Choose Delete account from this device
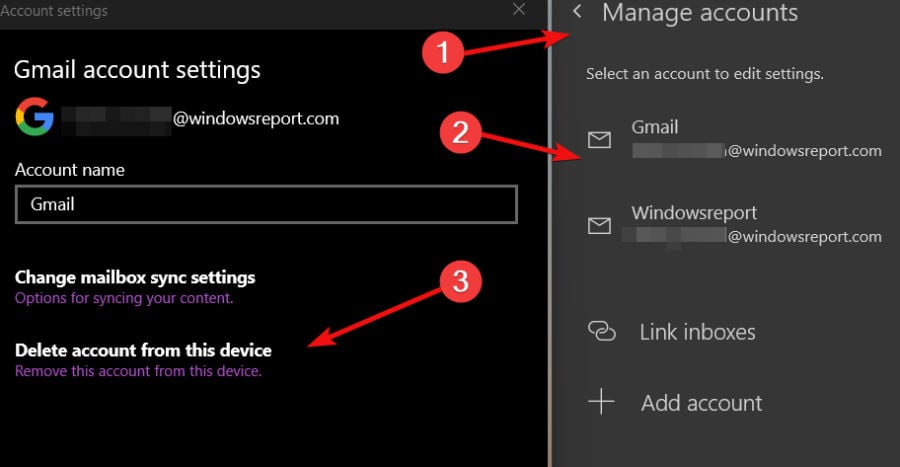Image resolution: width=900 pixels, height=467 pixels. pos(143,350)
